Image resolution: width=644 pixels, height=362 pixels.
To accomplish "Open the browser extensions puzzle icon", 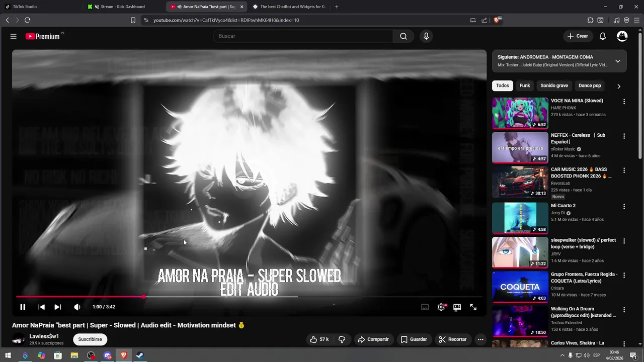I will click(x=590, y=20).
